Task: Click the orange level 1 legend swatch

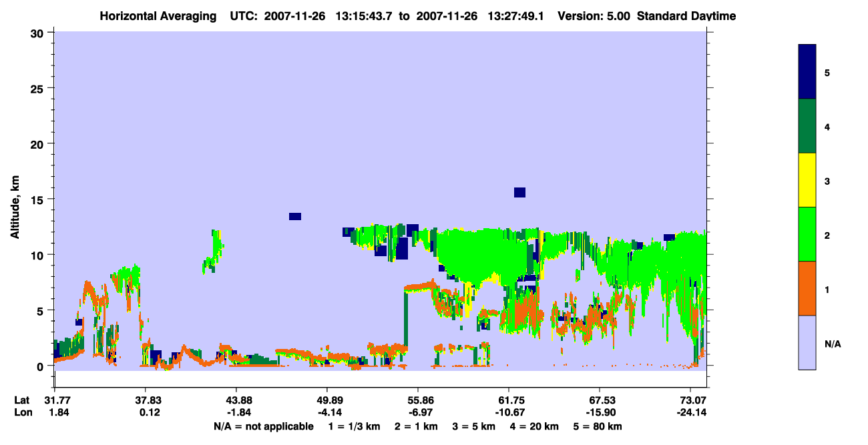Action: click(x=807, y=288)
